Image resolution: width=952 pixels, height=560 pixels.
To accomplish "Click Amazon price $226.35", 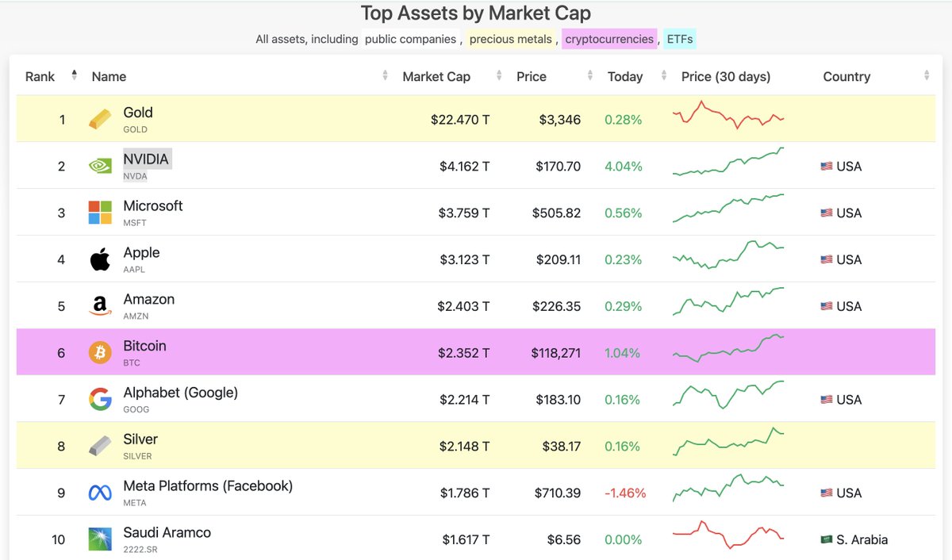I will click(x=558, y=306).
